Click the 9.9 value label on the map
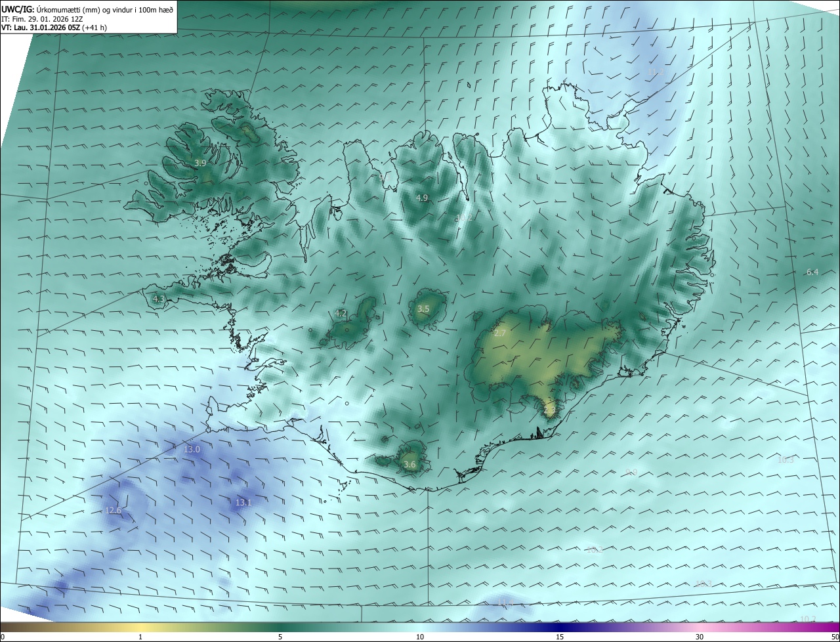Viewport: 840px width, 642px height. click(631, 472)
